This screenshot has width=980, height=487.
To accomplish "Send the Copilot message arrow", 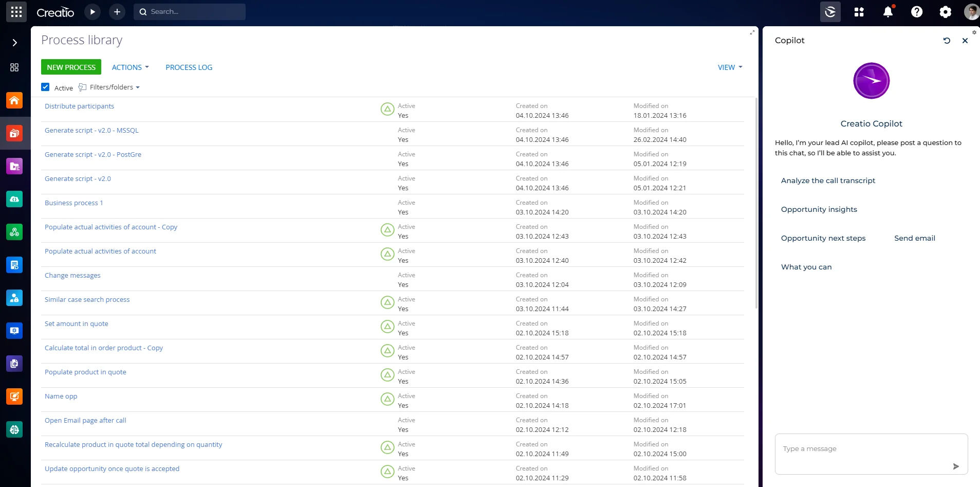I will tap(955, 466).
